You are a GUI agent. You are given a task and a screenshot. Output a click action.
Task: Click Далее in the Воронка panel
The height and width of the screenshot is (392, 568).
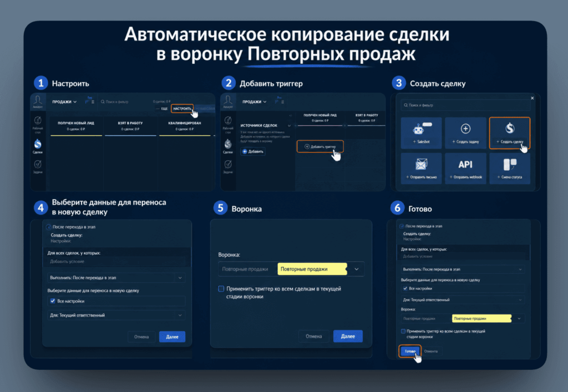coord(348,336)
